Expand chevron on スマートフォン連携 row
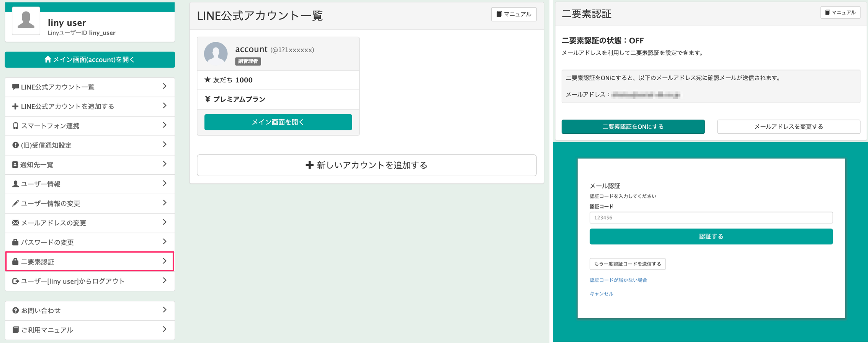Image resolution: width=868 pixels, height=343 pixels. coord(165,125)
